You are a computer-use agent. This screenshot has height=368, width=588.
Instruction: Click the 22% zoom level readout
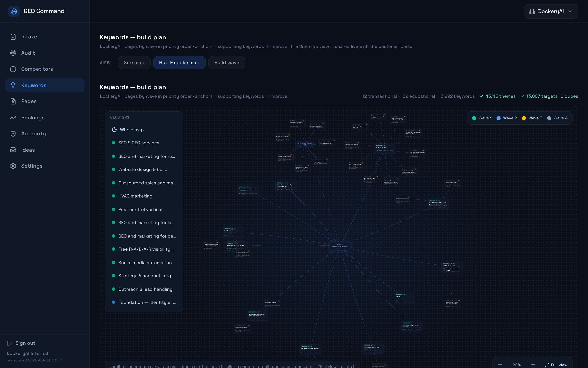point(516,365)
